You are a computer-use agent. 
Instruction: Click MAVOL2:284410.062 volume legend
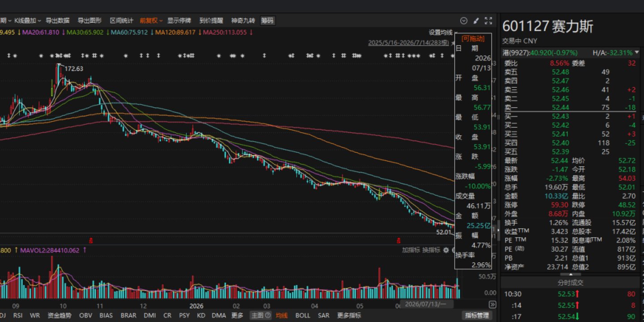pyautogui.click(x=49, y=250)
